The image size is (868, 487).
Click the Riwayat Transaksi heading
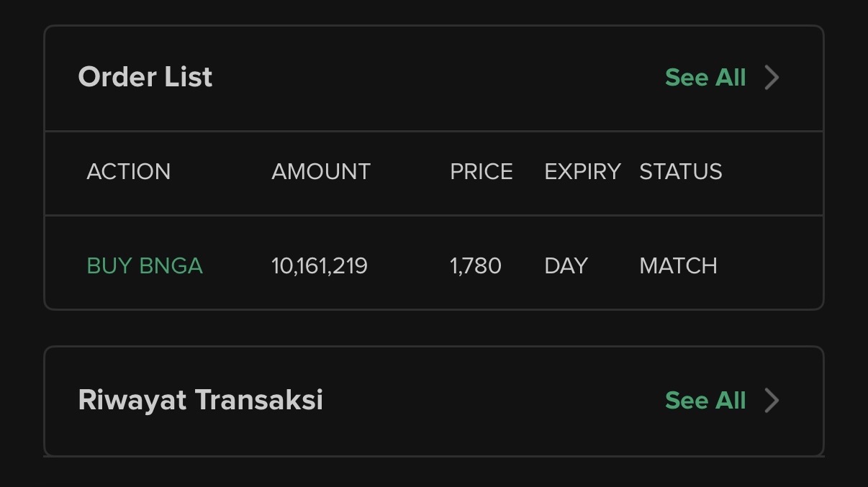201,400
